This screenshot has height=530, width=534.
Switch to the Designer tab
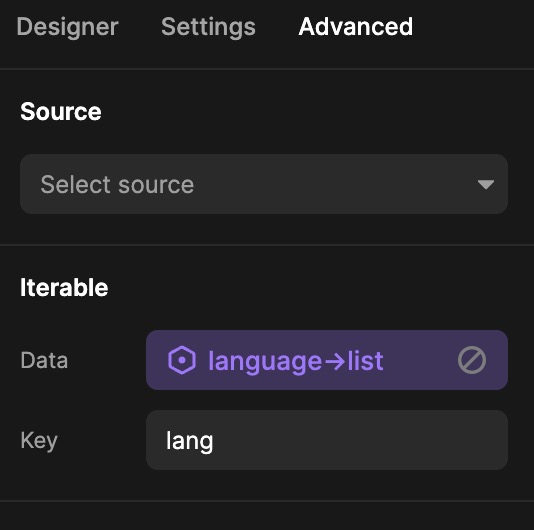tap(67, 27)
